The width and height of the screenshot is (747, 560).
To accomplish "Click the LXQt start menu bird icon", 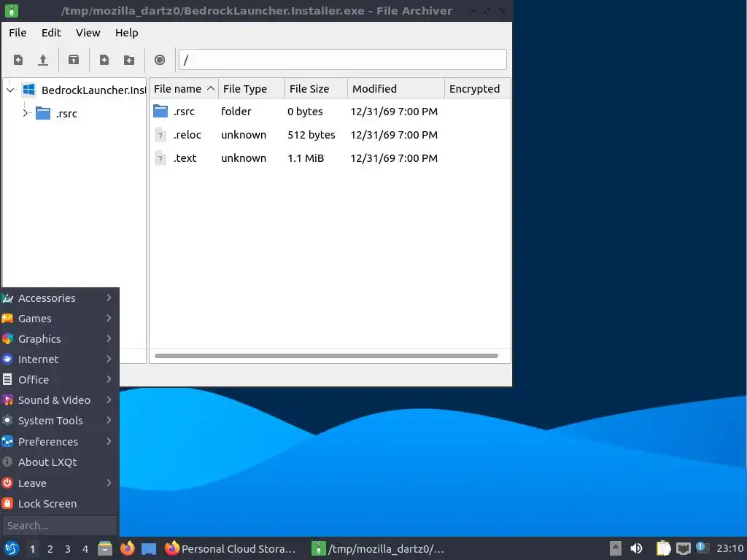I will point(11,548).
